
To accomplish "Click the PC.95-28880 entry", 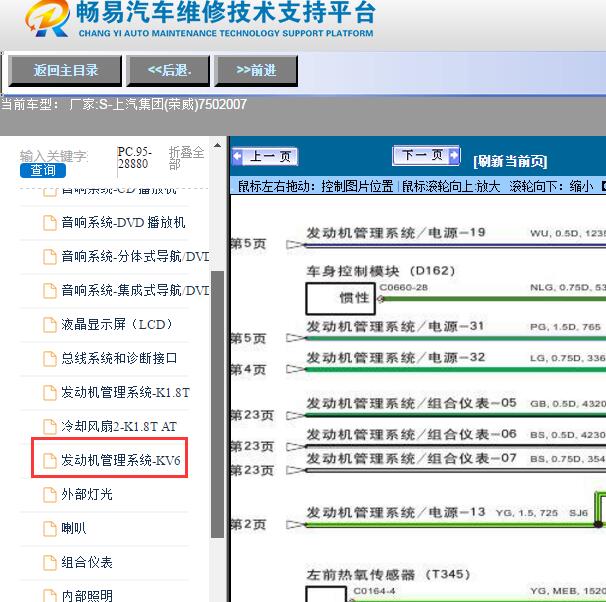I will click(x=134, y=157).
